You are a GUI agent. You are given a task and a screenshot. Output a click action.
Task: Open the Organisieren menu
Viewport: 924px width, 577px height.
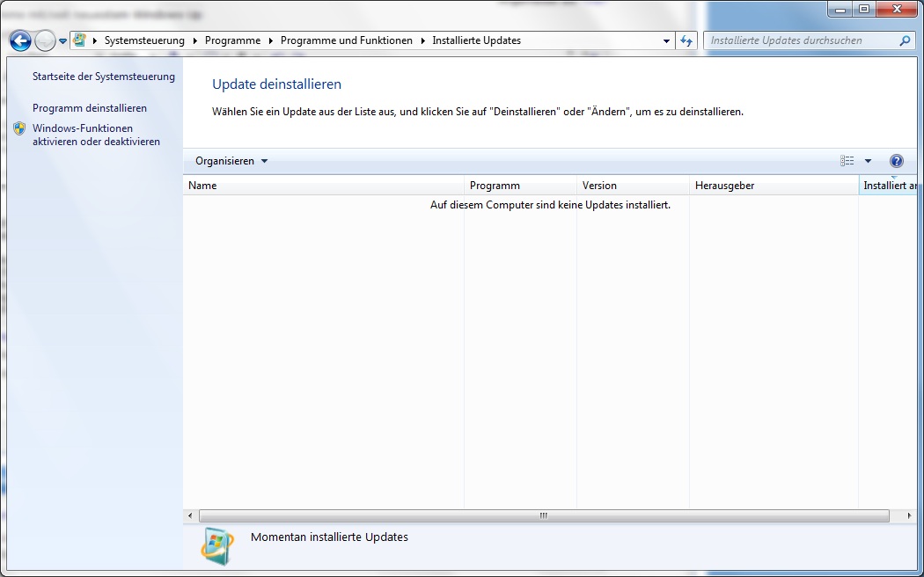[231, 161]
